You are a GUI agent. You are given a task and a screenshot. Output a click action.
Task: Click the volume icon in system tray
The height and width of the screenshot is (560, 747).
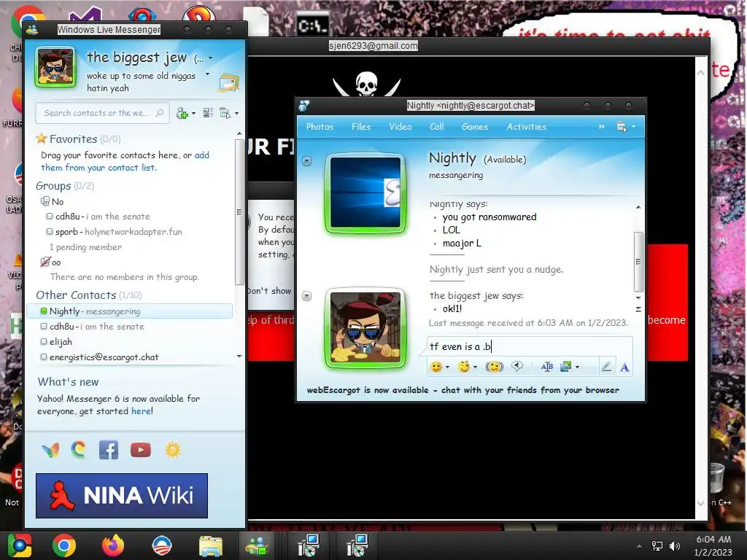(x=675, y=545)
